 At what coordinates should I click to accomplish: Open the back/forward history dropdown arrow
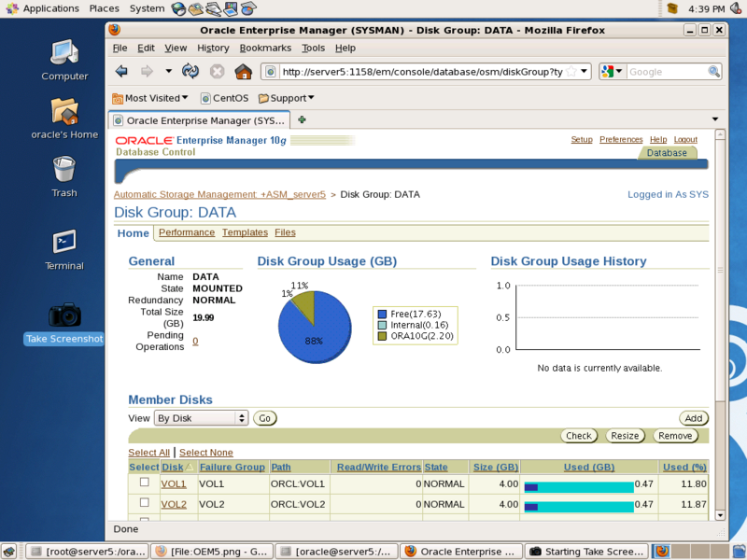tap(169, 72)
